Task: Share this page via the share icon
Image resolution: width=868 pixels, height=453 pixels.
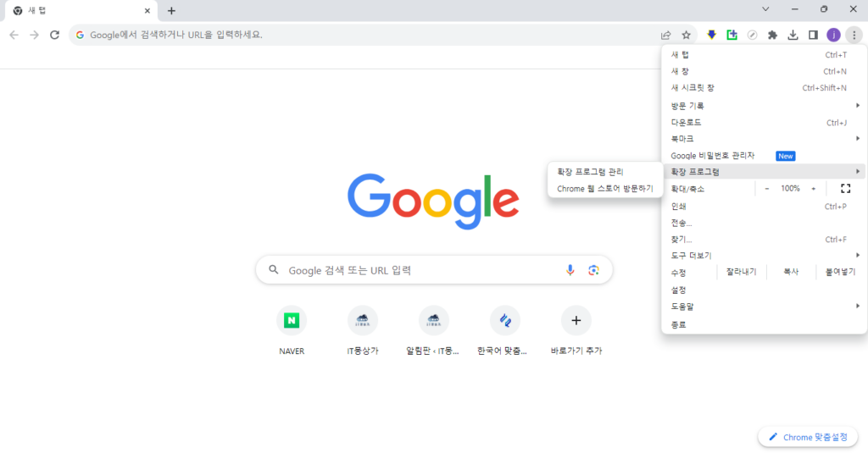Action: 666,35
